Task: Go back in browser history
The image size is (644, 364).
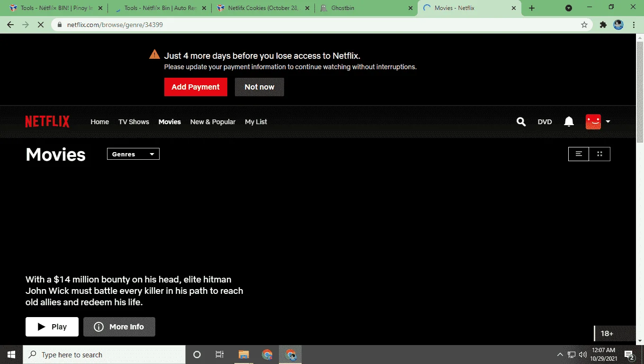Action: click(x=10, y=25)
